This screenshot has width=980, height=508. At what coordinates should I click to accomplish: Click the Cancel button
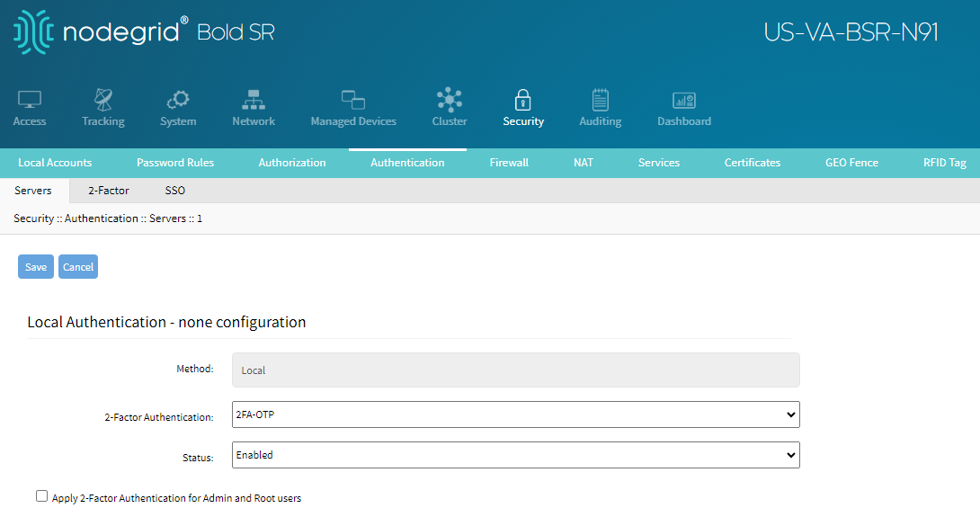[x=78, y=267]
